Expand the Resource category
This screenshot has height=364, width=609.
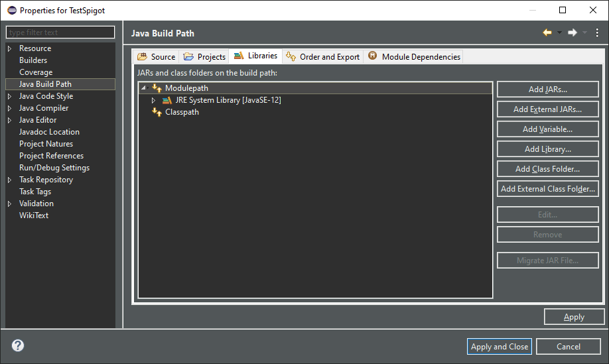[x=10, y=48]
